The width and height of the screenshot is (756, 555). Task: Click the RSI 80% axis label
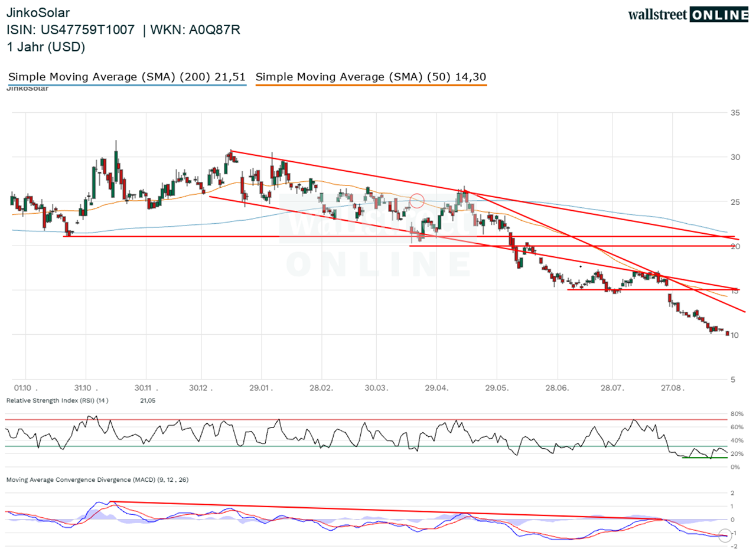[737, 413]
